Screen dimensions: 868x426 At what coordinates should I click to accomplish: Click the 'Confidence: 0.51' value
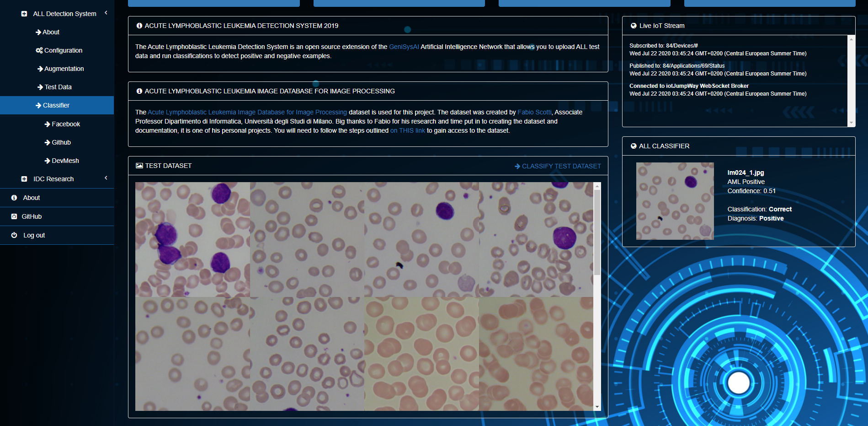[x=751, y=191]
